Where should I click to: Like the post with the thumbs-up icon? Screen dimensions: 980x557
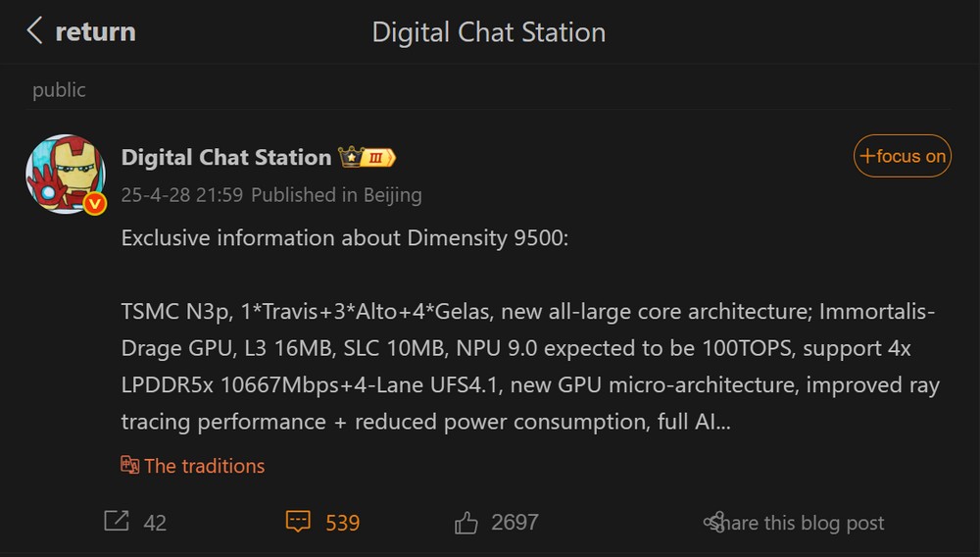(466, 523)
